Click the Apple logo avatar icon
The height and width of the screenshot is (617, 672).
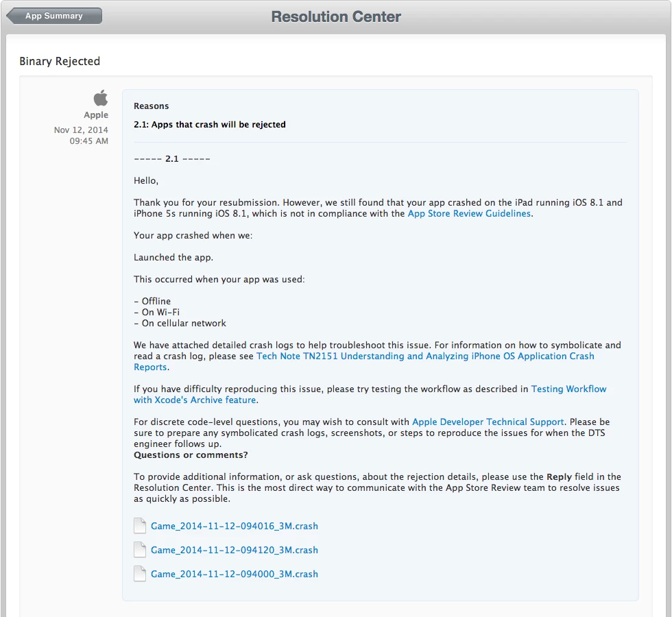click(x=101, y=97)
